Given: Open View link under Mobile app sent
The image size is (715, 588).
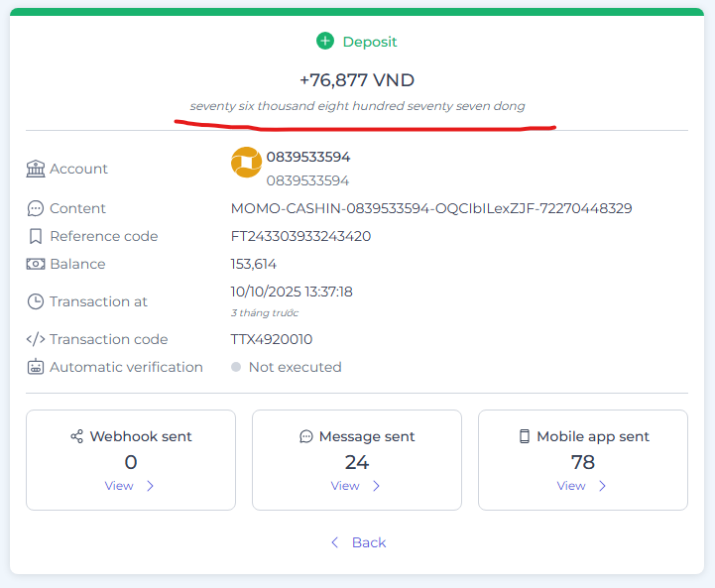Looking at the screenshot, I should pyautogui.click(x=571, y=486).
